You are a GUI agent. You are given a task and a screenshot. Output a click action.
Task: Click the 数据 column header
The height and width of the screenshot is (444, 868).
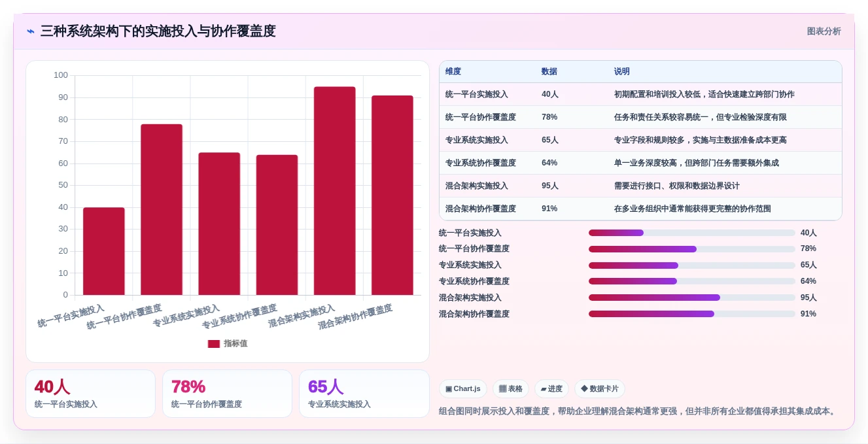point(549,72)
